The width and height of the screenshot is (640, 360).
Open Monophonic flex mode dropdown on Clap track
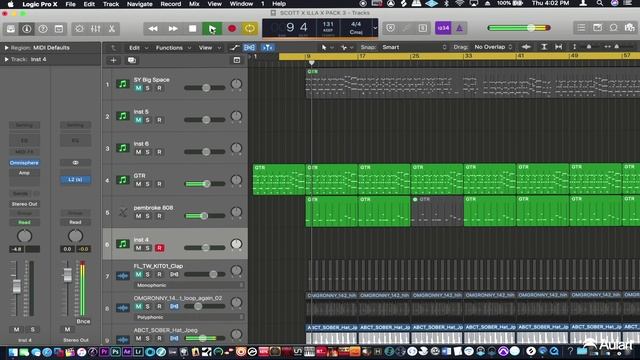[189, 285]
